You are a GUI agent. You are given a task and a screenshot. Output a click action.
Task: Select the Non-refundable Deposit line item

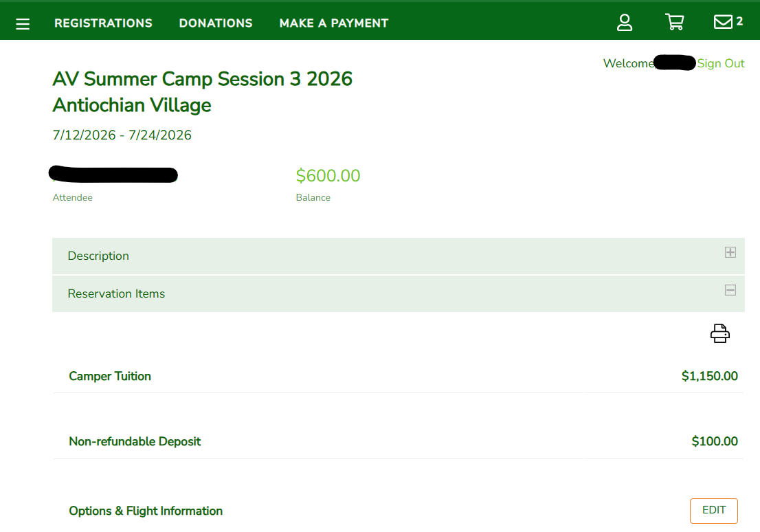click(135, 441)
